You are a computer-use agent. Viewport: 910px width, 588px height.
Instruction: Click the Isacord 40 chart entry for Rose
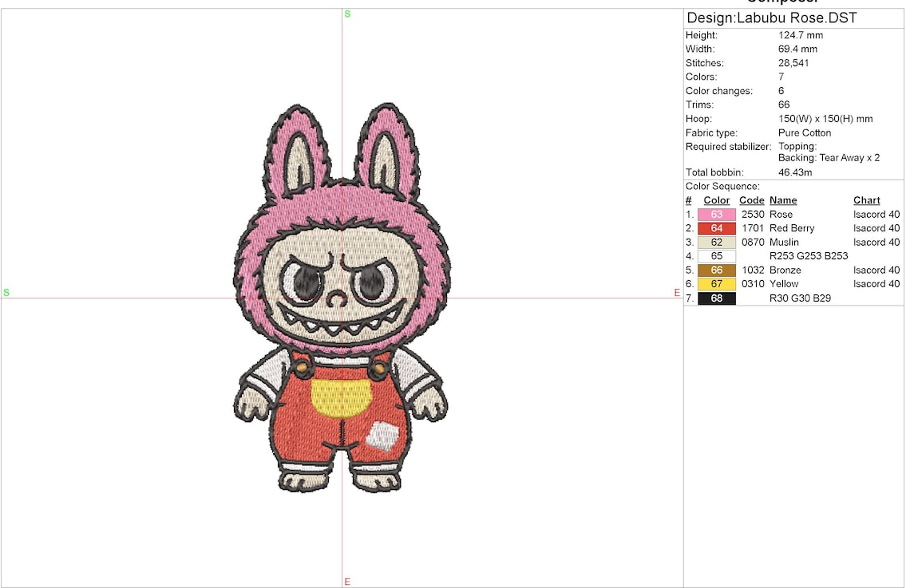pyautogui.click(x=876, y=214)
